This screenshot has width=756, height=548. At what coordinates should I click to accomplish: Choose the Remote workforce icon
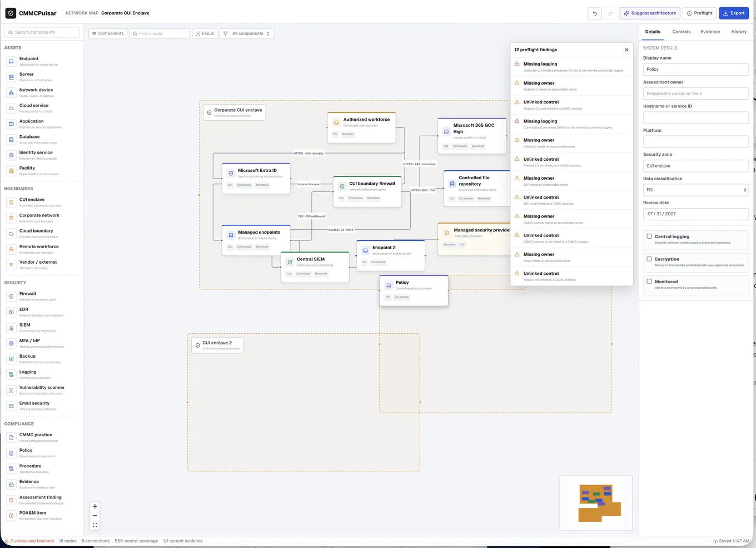click(x=11, y=249)
